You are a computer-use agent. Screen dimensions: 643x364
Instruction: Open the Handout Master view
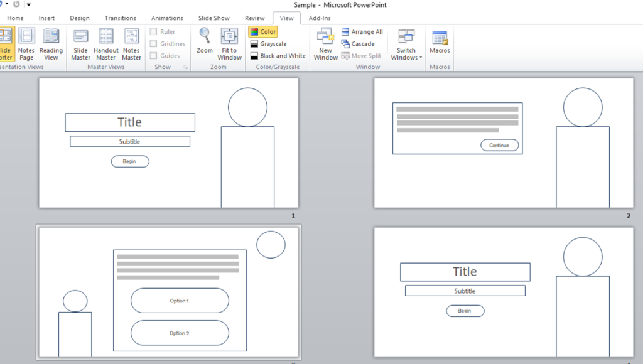(106, 44)
